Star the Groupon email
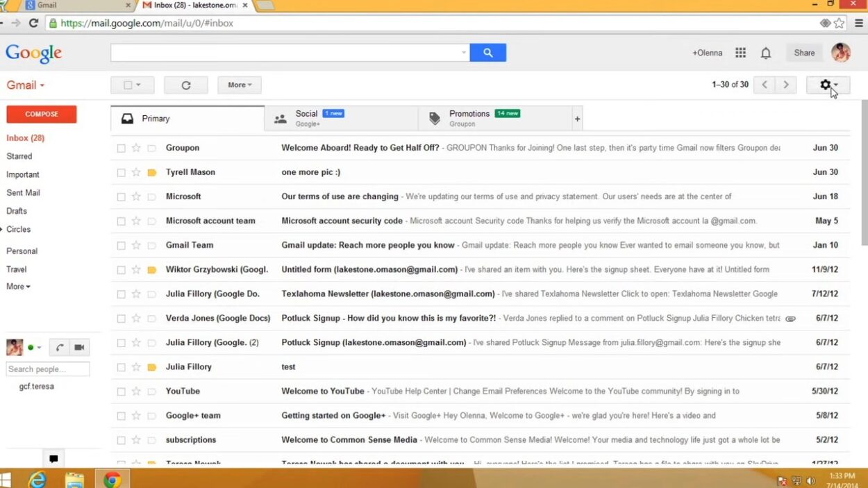The image size is (868, 488). pos(136,148)
